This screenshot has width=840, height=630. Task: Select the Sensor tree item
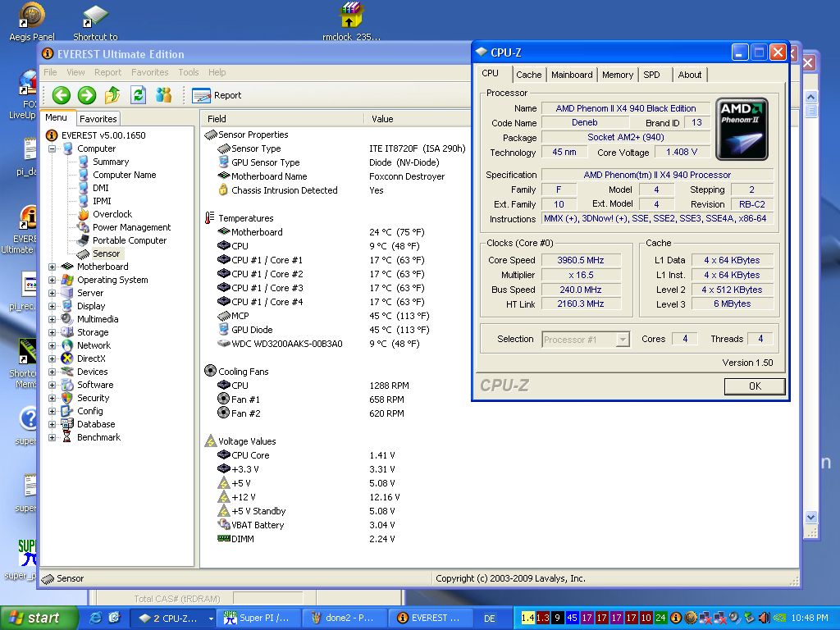point(106,254)
